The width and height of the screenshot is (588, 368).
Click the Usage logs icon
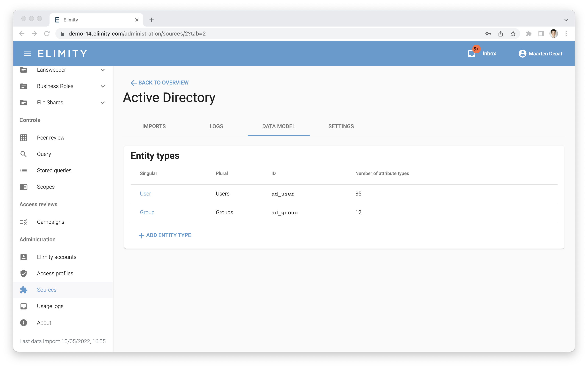click(x=24, y=306)
